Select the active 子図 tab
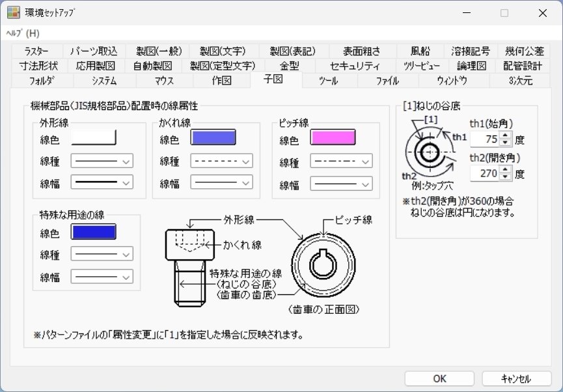The height and width of the screenshot is (392, 563). pos(276,79)
